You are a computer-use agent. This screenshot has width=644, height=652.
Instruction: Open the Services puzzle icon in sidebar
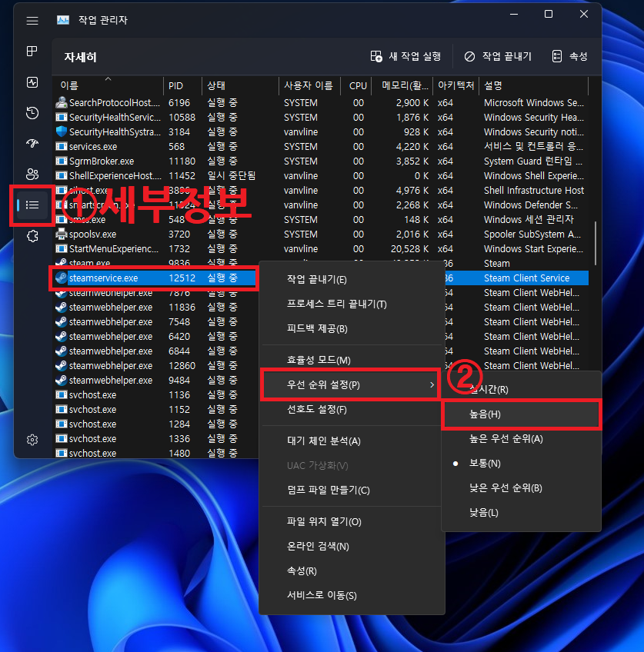click(x=32, y=236)
